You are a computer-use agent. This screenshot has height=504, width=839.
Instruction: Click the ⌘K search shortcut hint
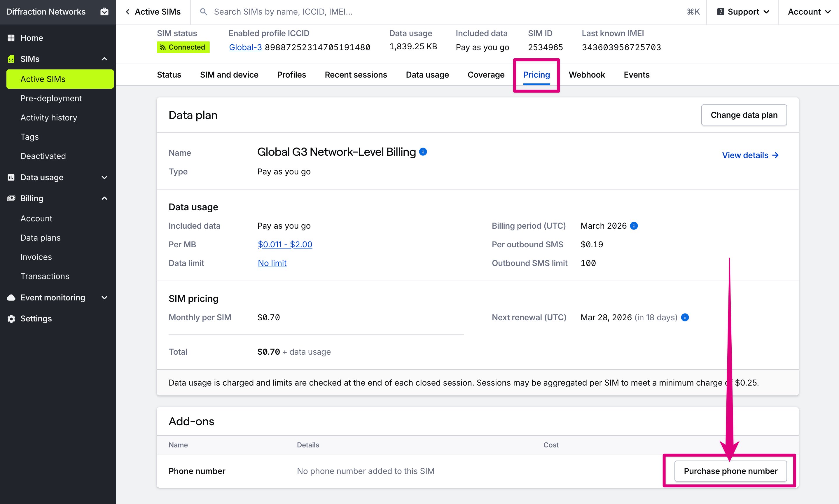point(693,12)
